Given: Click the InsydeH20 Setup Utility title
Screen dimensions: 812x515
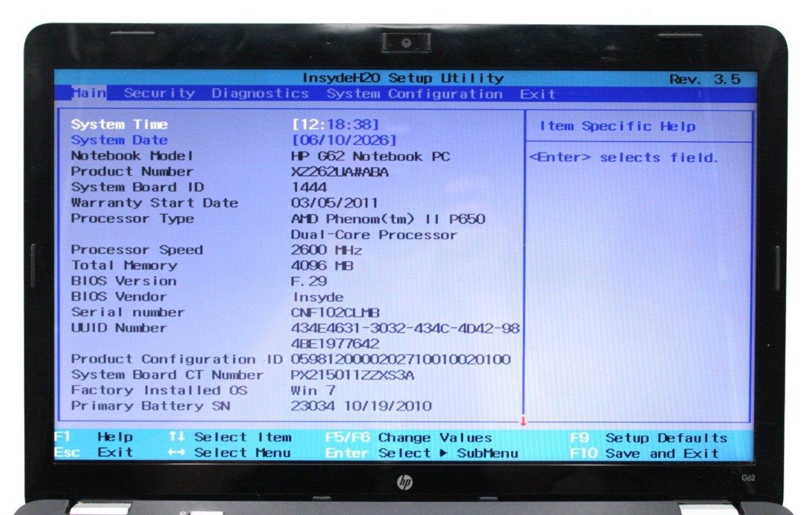Looking at the screenshot, I should pos(403,78).
